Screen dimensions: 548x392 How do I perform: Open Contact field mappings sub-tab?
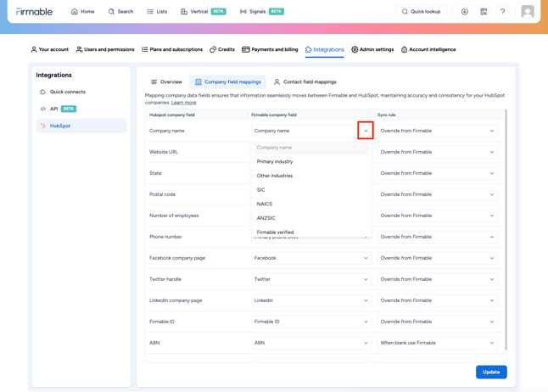pos(305,81)
